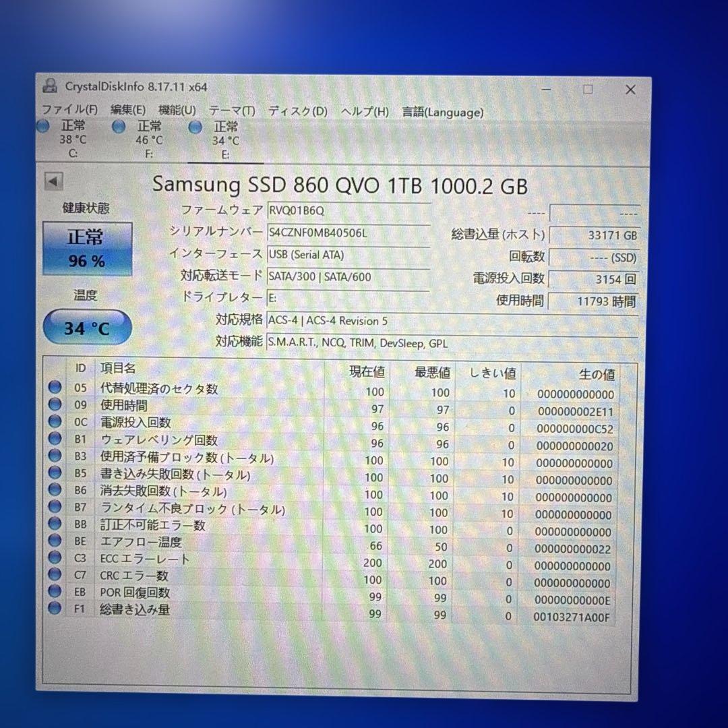
Task: Click status icon for ID 0C row
Action: click(55, 421)
